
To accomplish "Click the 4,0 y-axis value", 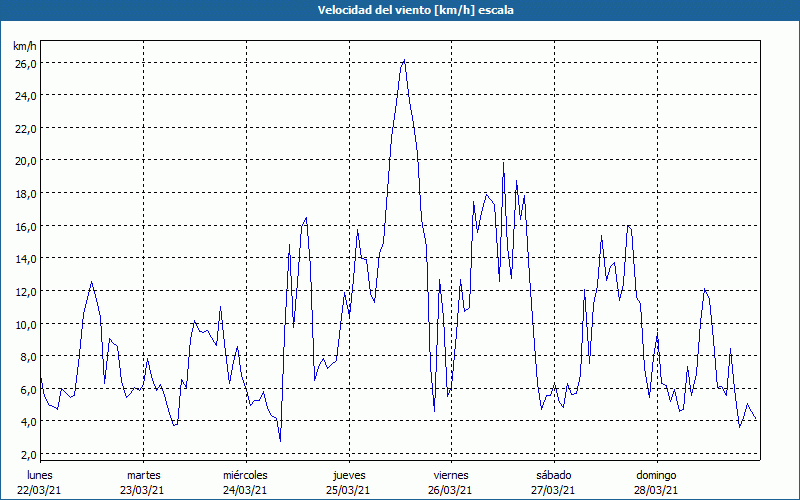I will point(29,422).
